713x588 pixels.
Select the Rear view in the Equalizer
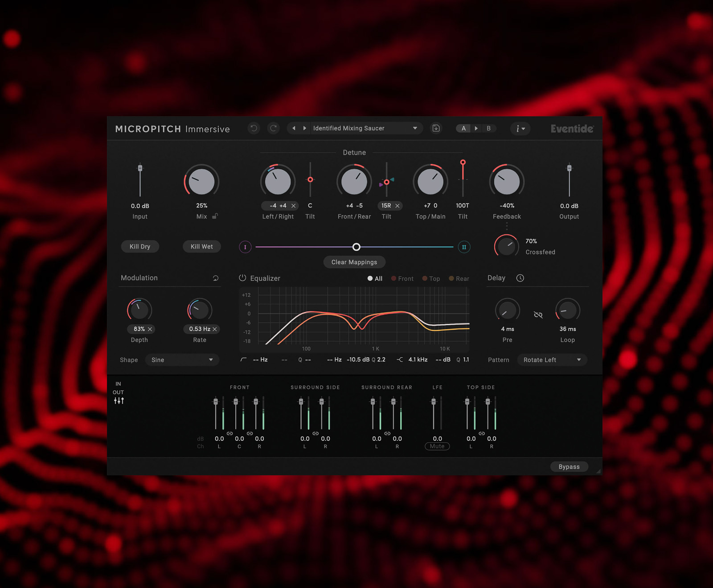click(459, 278)
